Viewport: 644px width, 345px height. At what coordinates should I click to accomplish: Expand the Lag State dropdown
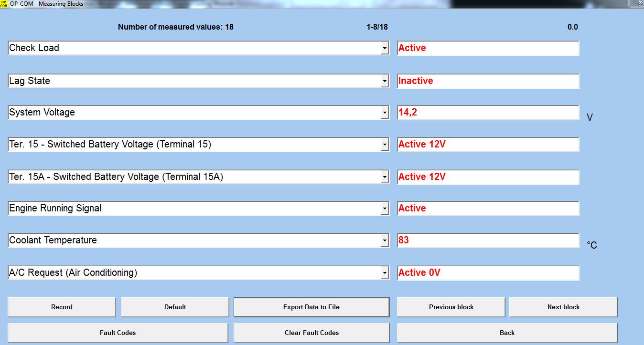385,81
